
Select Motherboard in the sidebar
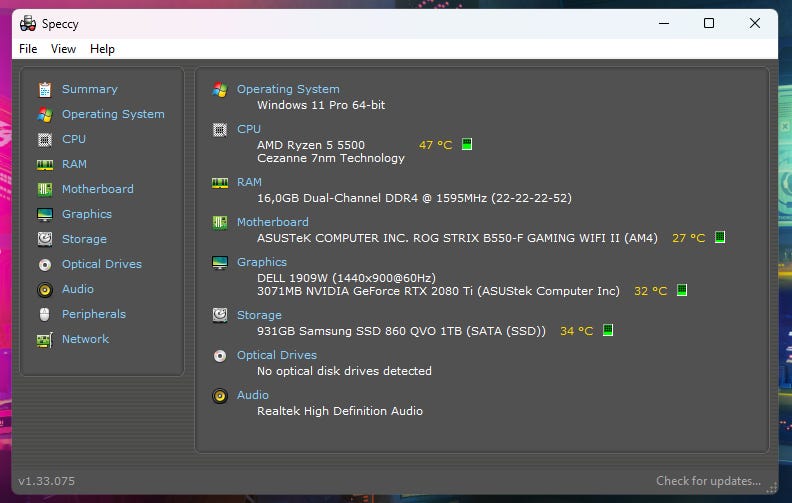pyautogui.click(x=97, y=189)
